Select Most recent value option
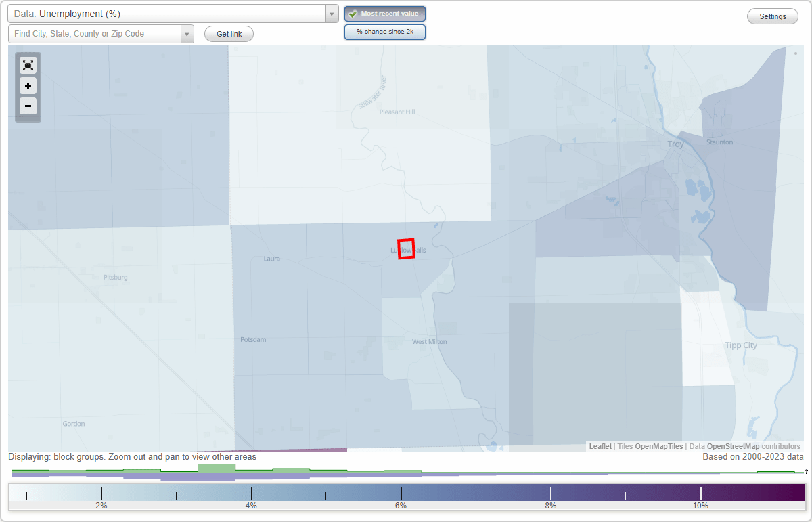 pyautogui.click(x=385, y=14)
